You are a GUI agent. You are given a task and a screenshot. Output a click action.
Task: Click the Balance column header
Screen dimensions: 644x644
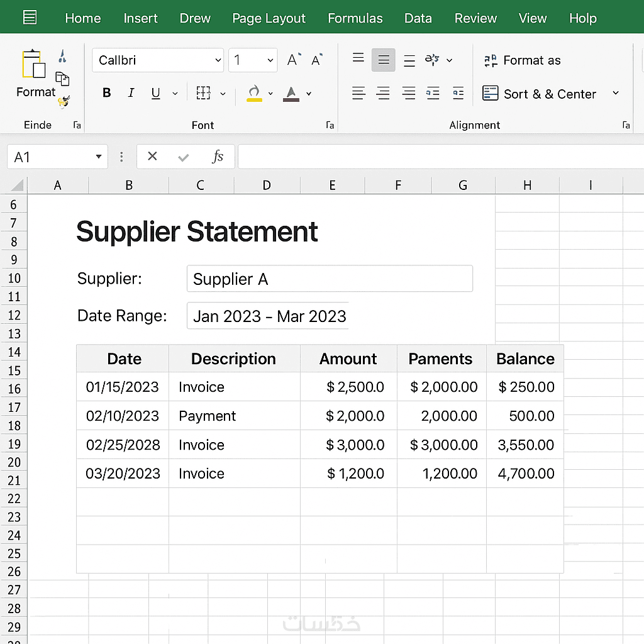[x=525, y=358]
